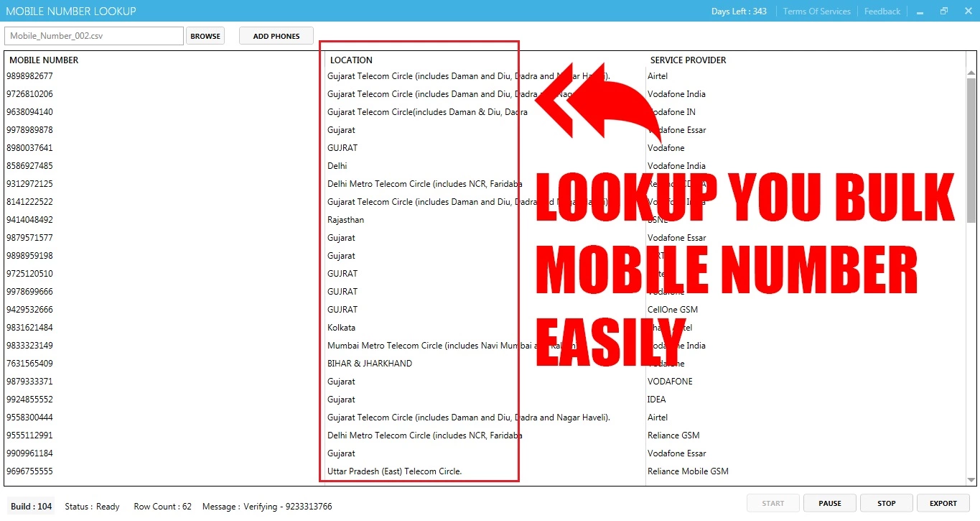The height and width of the screenshot is (521, 980).
Task: Restore down the application window
Action: click(x=944, y=11)
